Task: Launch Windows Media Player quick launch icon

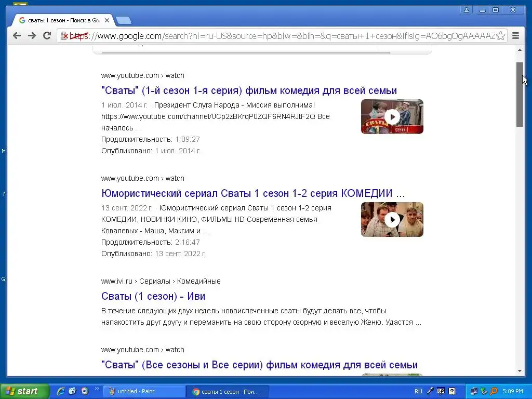Action: click(85, 391)
